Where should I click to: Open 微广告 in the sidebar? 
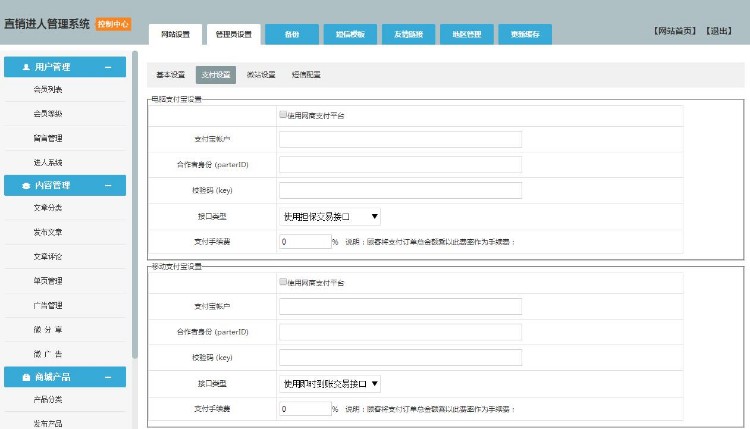[48, 354]
